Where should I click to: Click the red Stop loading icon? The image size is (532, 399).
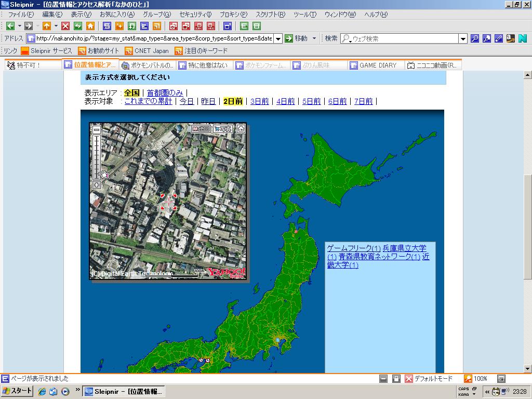point(65,26)
